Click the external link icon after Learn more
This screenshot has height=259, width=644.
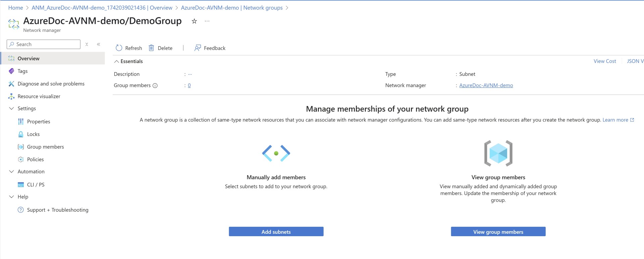pos(632,120)
